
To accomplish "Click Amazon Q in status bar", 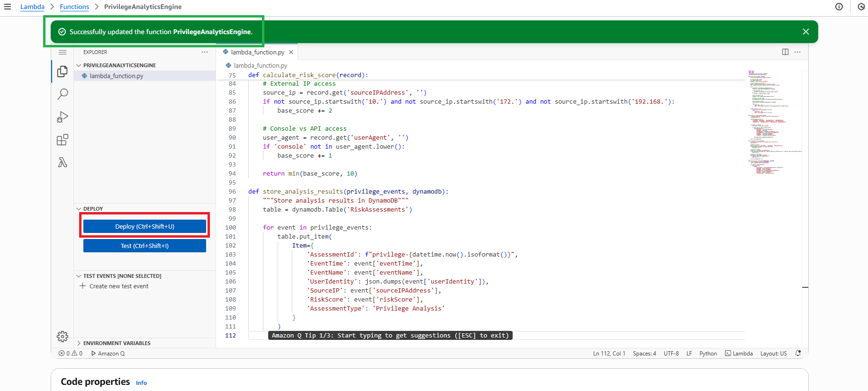I will point(108,354).
